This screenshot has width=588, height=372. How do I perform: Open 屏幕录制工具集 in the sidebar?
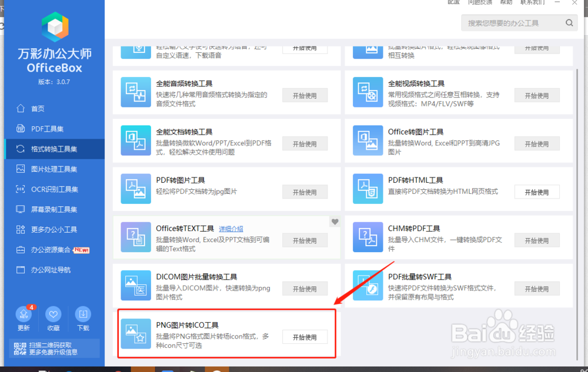54,209
